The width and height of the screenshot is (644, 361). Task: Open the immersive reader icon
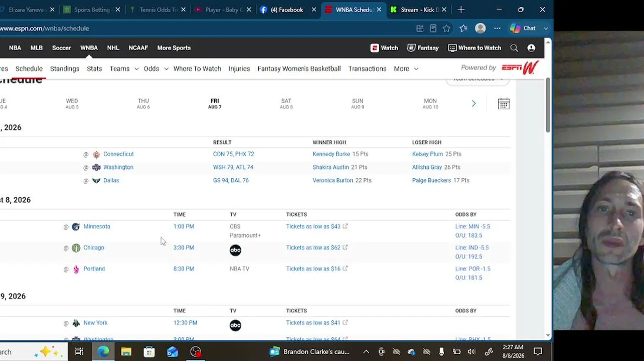(x=433, y=28)
